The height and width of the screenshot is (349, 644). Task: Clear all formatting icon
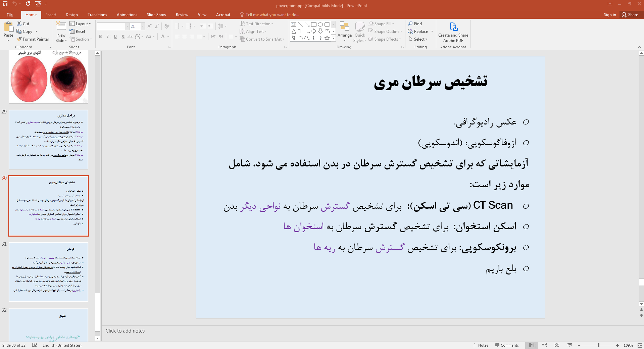coord(167,26)
